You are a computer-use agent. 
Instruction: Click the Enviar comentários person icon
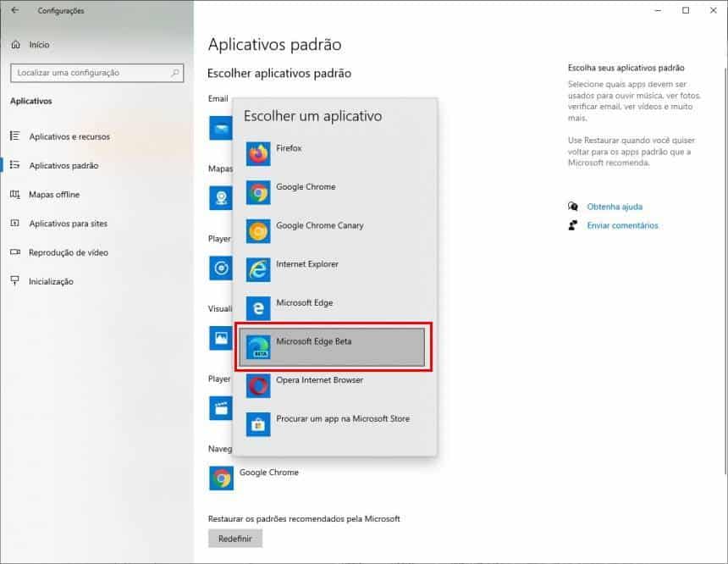coord(573,225)
